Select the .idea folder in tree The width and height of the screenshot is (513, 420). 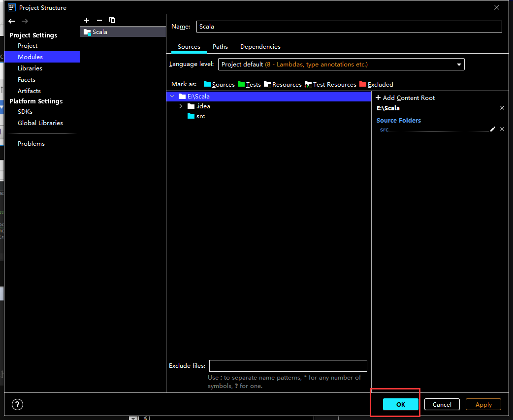click(199, 106)
